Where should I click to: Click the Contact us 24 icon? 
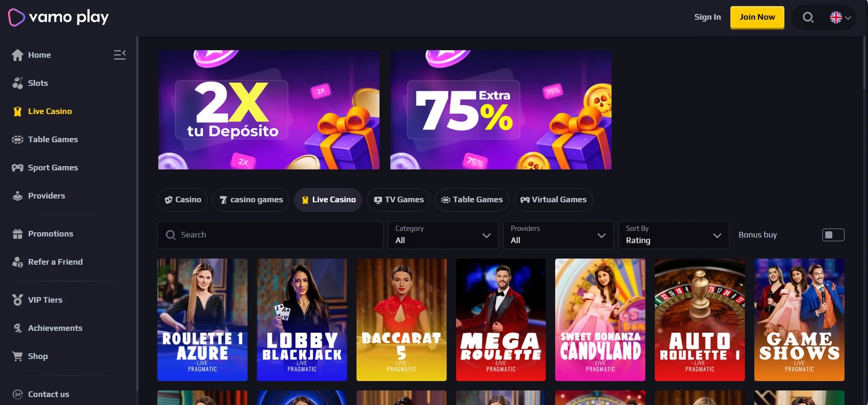click(x=17, y=394)
